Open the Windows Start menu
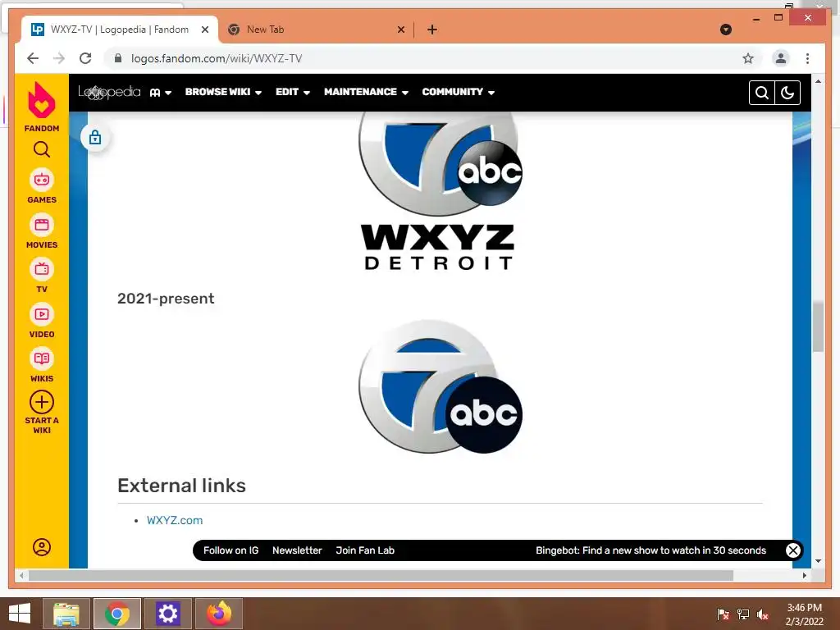 20,614
